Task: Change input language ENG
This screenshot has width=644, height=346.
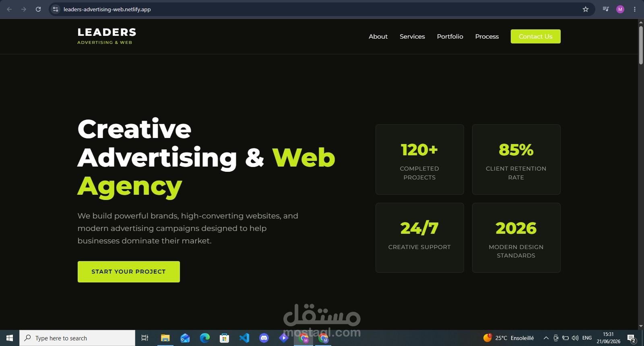Action: point(587,338)
